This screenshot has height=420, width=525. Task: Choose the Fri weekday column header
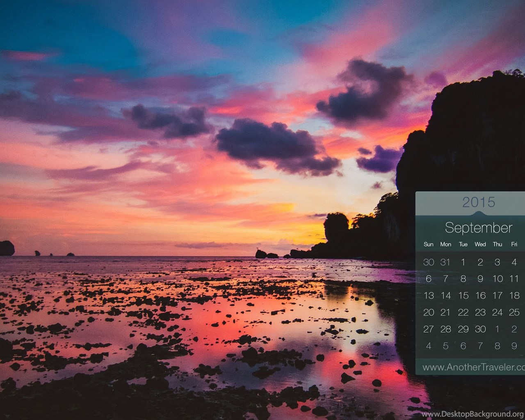pyautogui.click(x=514, y=244)
